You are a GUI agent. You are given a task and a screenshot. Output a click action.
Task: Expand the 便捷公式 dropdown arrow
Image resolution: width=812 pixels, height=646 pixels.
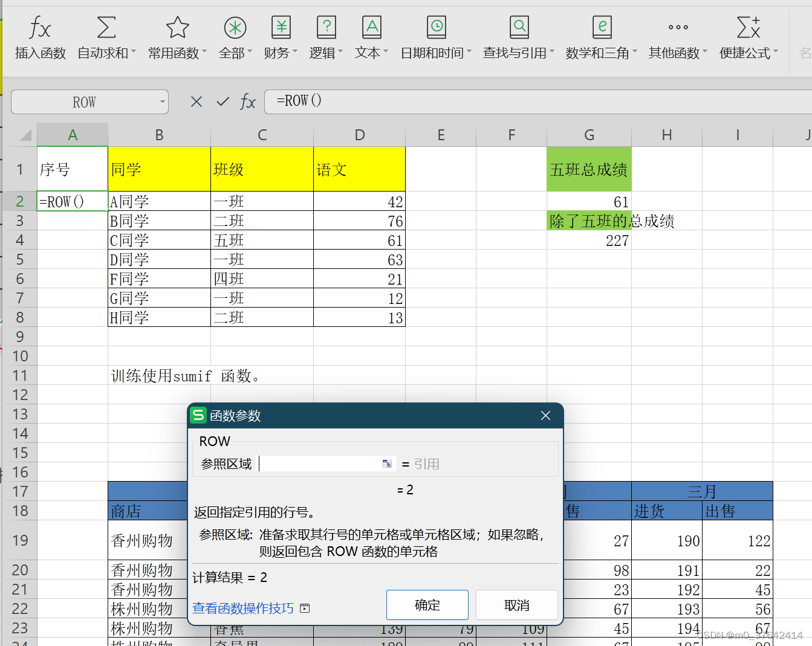[776, 52]
